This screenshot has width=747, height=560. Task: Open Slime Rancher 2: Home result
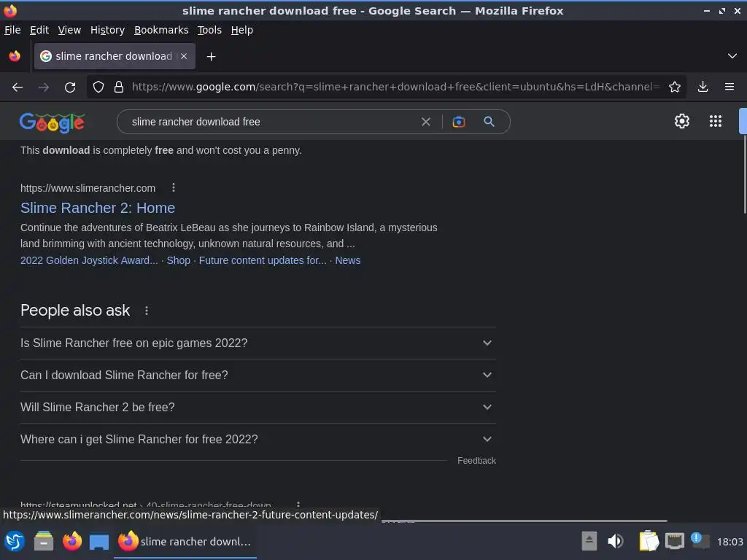pos(98,208)
